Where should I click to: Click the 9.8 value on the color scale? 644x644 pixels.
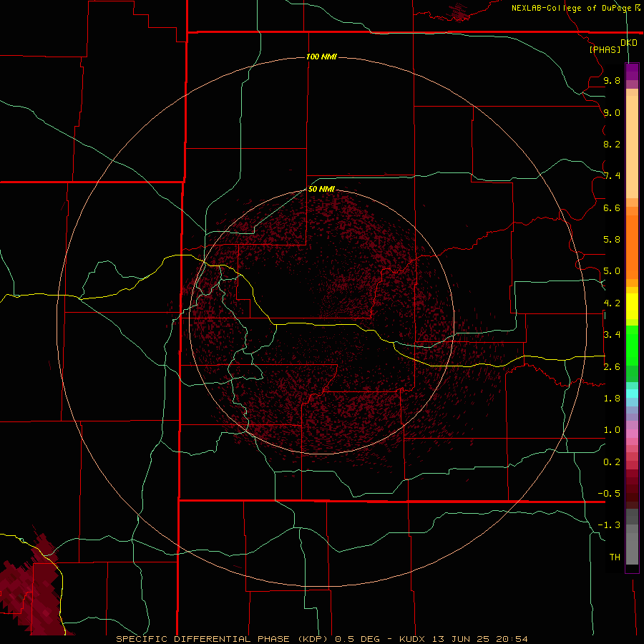(x=612, y=80)
